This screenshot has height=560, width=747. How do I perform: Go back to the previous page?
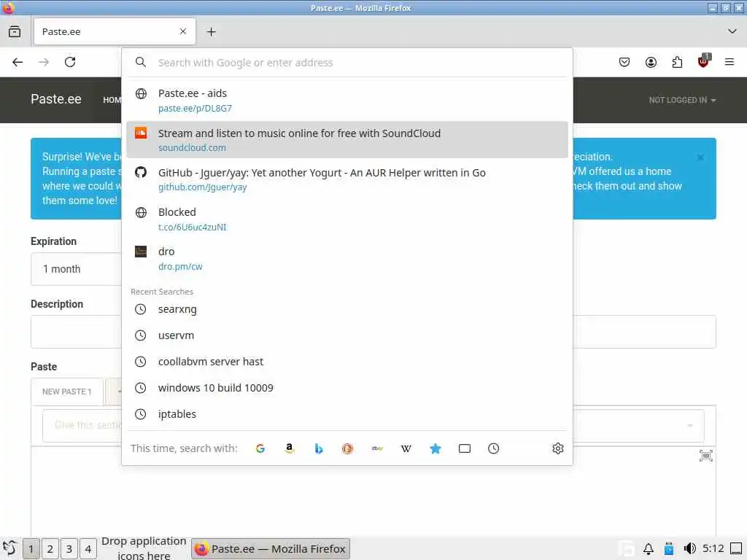18,63
